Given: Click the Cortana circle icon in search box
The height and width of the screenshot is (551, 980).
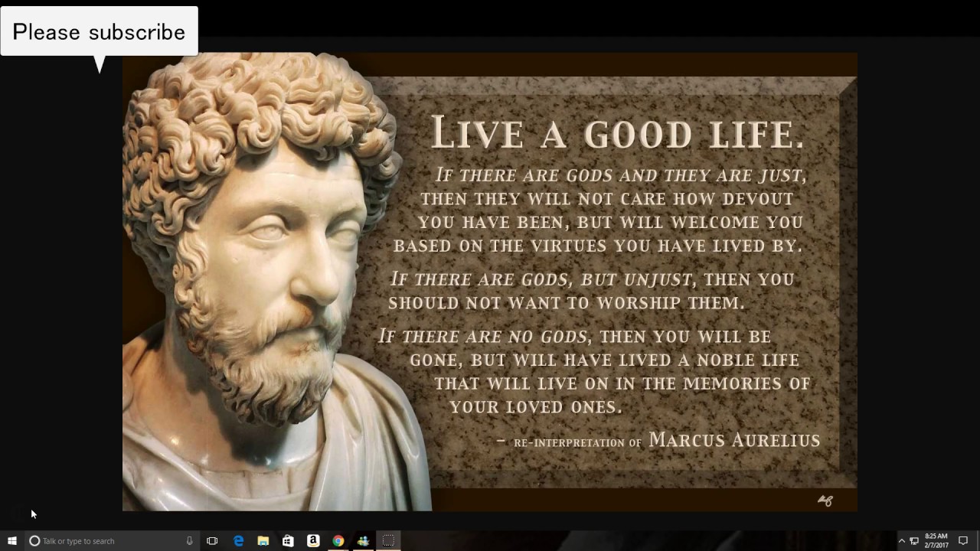Looking at the screenshot, I should click(34, 541).
